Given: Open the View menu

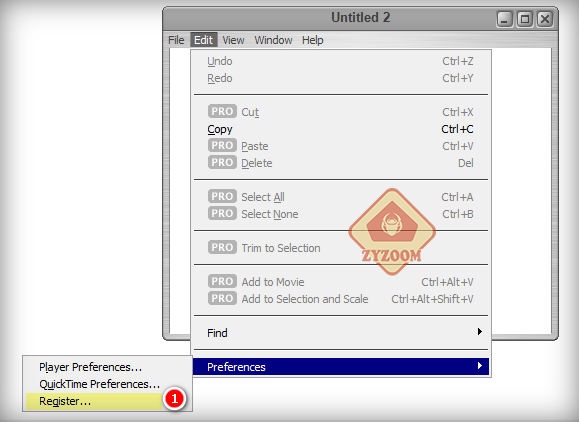Looking at the screenshot, I should click(x=233, y=40).
